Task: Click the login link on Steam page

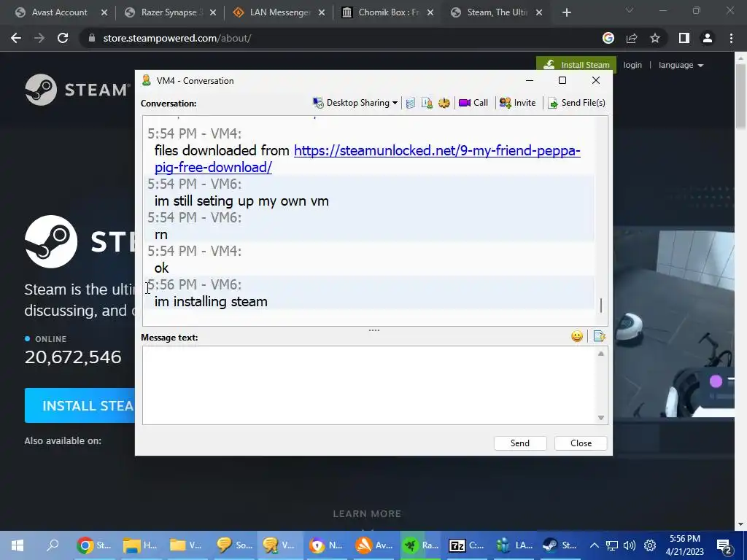Action: [632, 65]
